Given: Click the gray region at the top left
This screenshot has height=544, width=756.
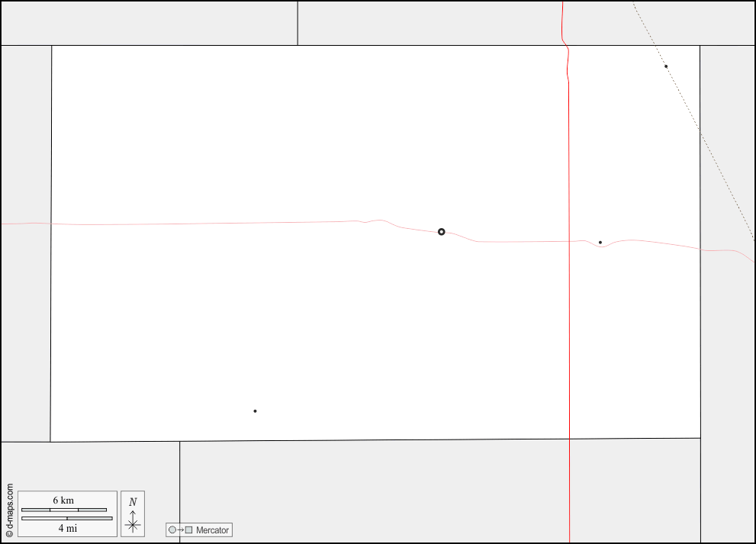Looking at the screenshot, I should 150,23.
